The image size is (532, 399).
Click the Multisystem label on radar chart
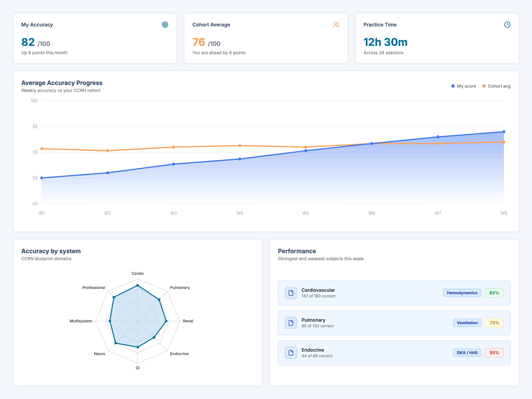pyautogui.click(x=81, y=321)
